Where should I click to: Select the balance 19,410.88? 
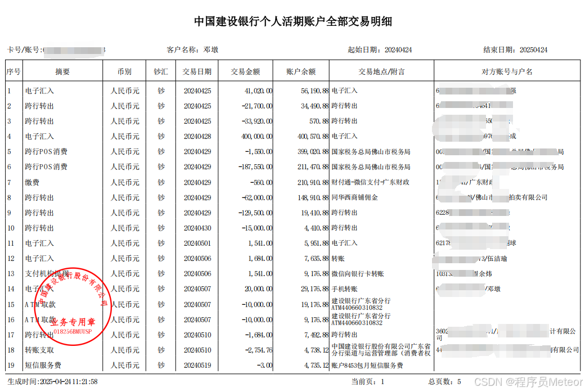pos(315,213)
